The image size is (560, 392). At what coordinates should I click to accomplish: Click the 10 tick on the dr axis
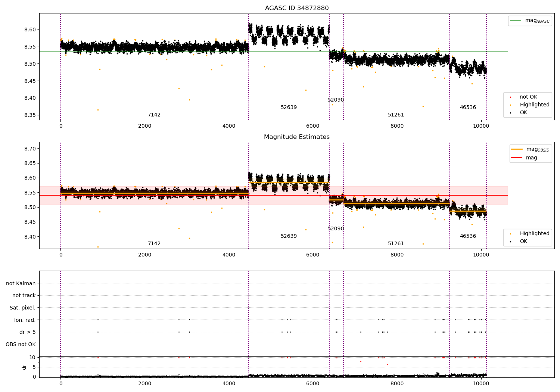pyautogui.click(x=32, y=357)
